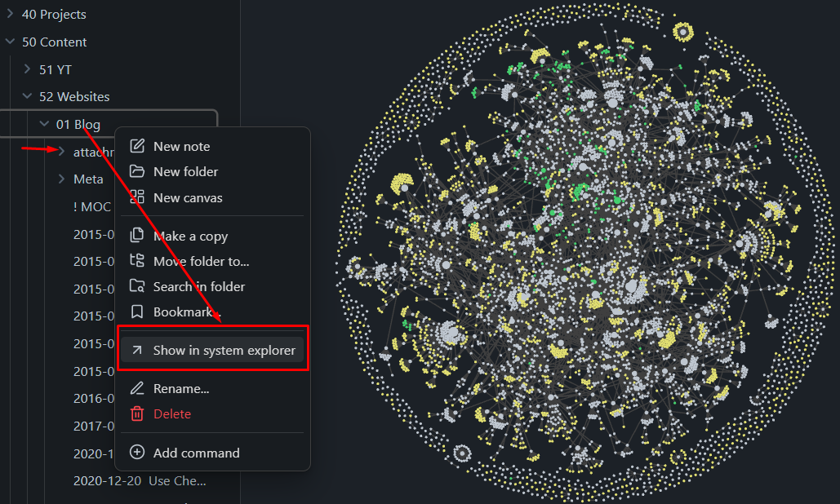Image resolution: width=840 pixels, height=504 pixels.
Task: Click the Search in folder icon
Action: point(137,285)
